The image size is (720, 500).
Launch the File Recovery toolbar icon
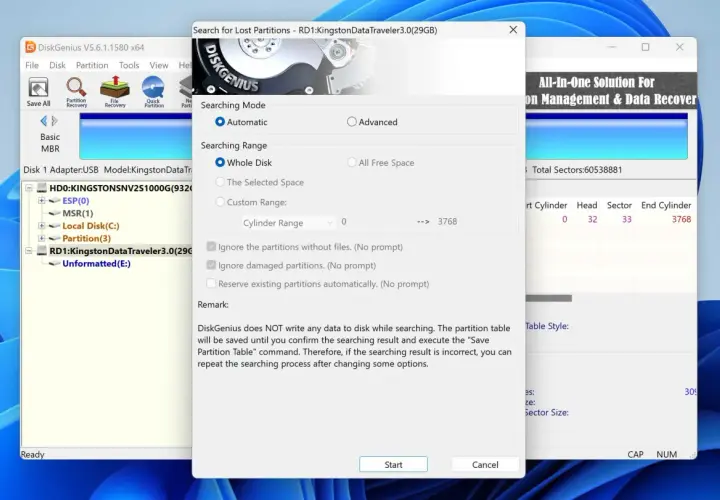[x=115, y=91]
